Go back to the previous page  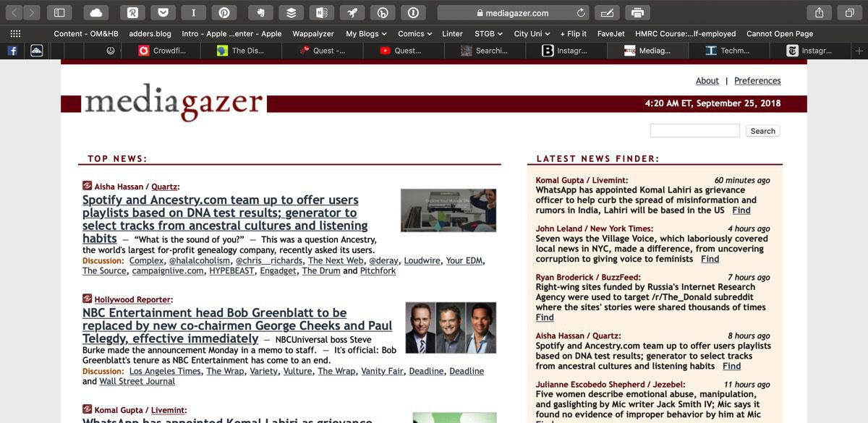(x=14, y=12)
